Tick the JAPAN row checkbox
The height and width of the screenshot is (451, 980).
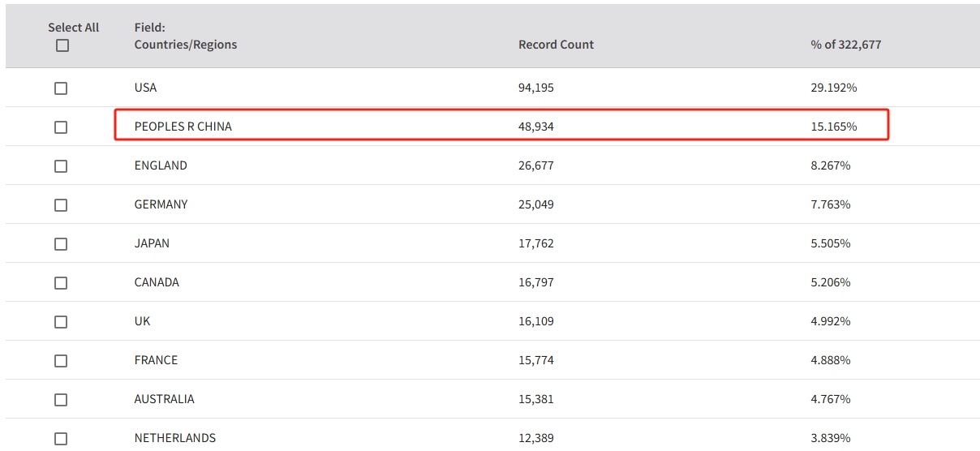pyautogui.click(x=61, y=244)
